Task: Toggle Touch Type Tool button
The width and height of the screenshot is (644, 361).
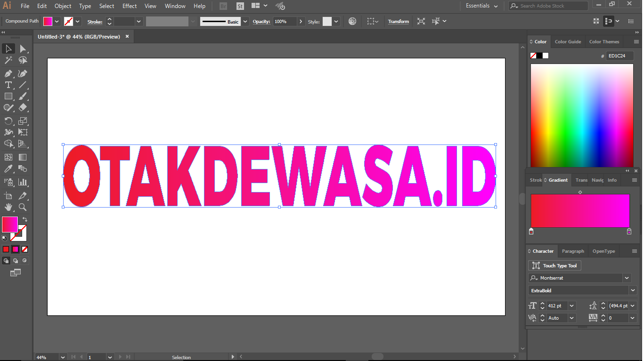Action: [x=554, y=265]
